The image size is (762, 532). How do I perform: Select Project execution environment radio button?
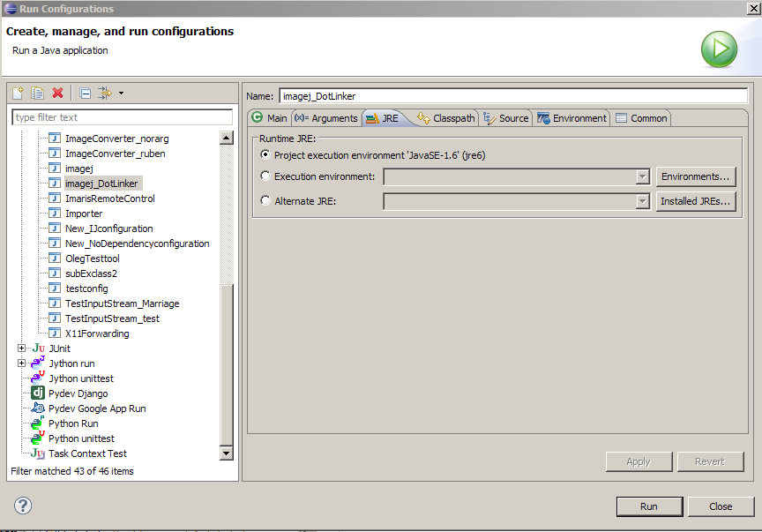point(265,154)
